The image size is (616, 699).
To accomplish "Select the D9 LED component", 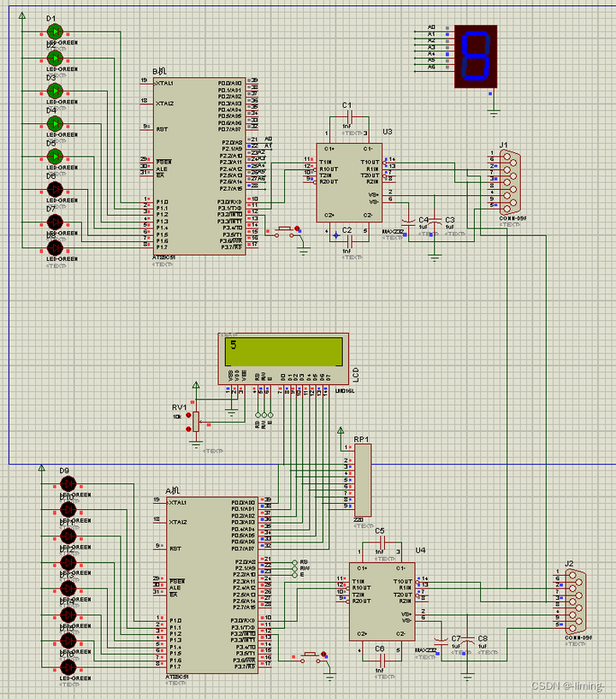I will click(x=68, y=483).
